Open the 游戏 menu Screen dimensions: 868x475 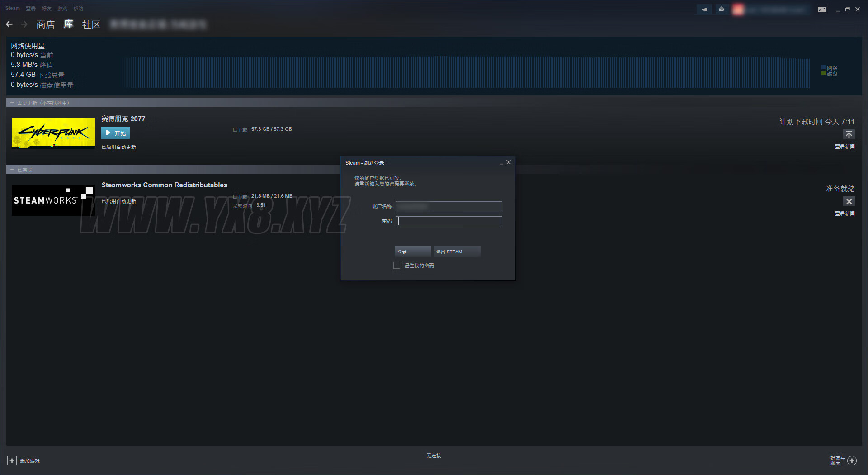tap(62, 9)
